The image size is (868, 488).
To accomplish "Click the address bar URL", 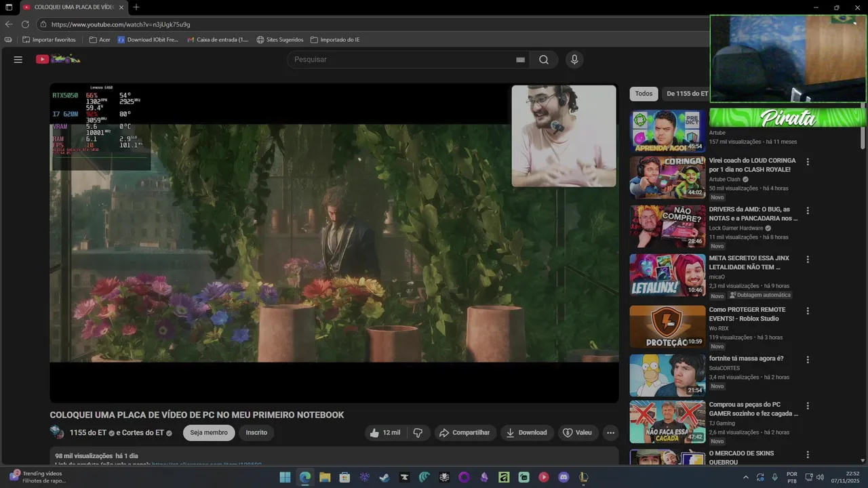I will (121, 24).
